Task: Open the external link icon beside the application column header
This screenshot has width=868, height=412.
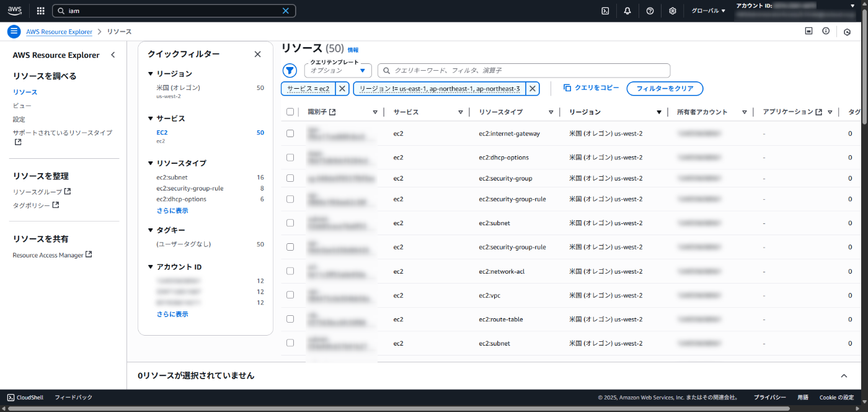Action: 819,112
